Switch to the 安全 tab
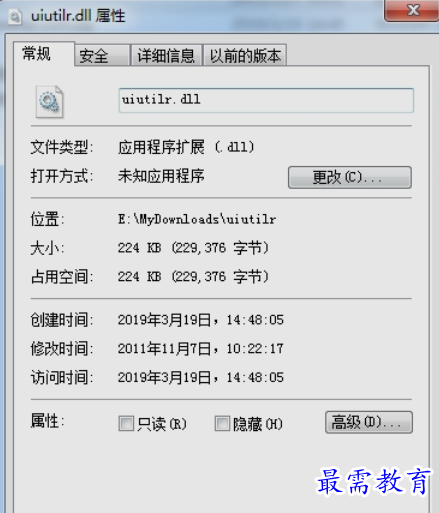This screenshot has width=439, height=513. (102, 55)
